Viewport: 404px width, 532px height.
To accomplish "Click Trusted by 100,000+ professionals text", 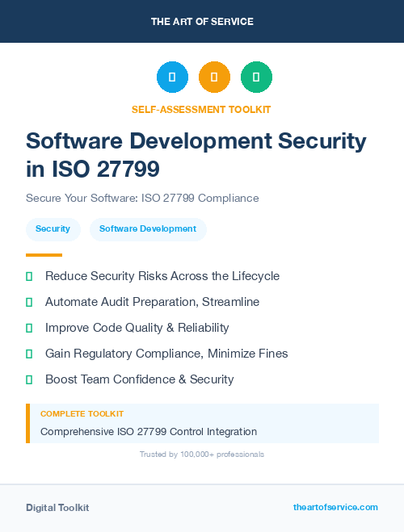I will point(202,455).
